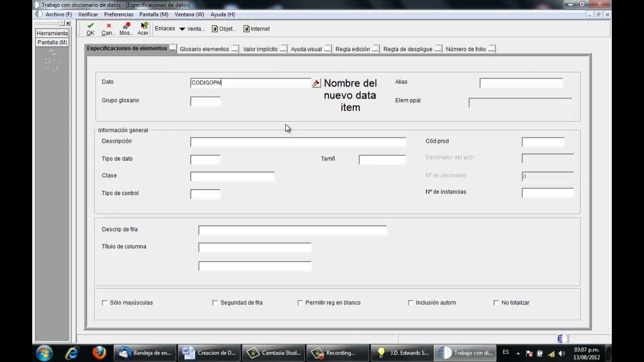Open the Número de folio tab

click(x=466, y=49)
